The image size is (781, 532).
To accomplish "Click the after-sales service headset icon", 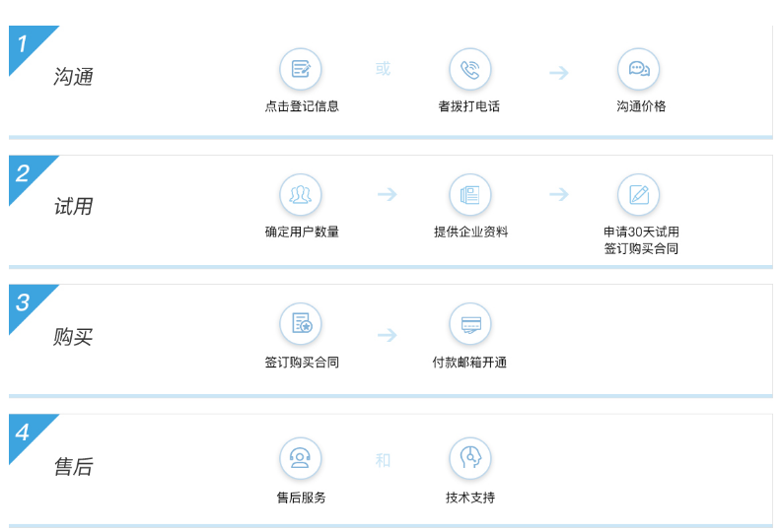I will 301,458.
